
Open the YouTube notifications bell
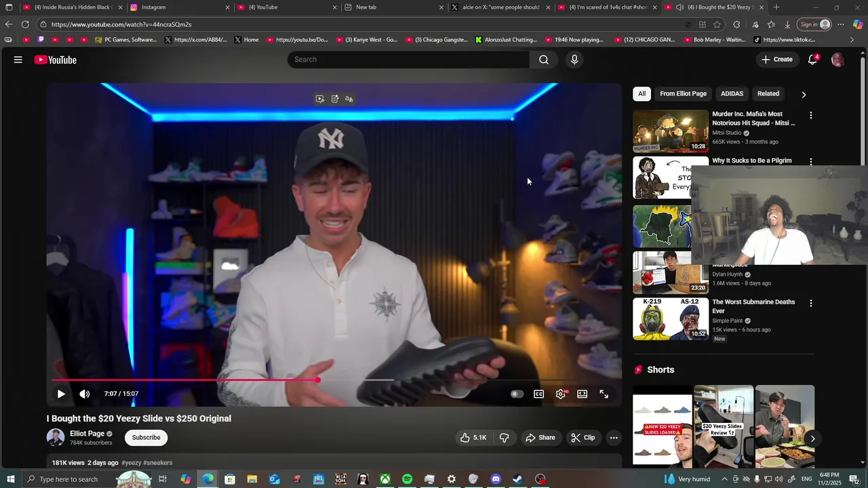[812, 60]
